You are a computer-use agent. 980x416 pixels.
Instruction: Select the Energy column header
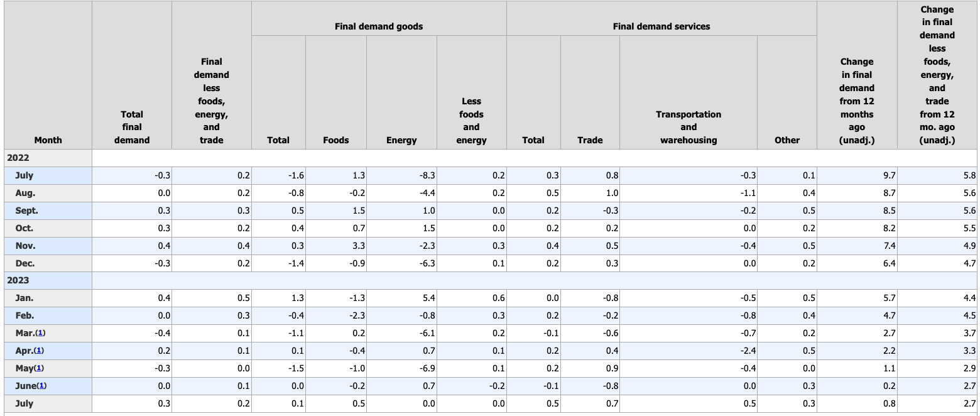pos(401,140)
